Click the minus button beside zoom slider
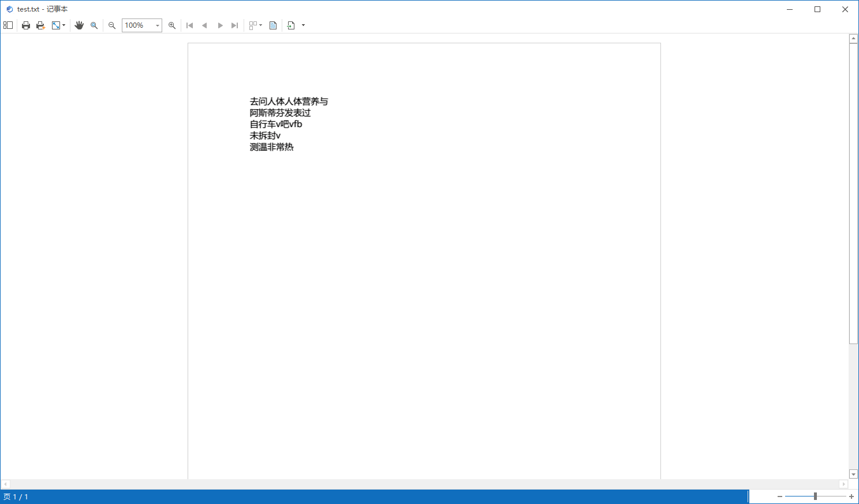 click(x=780, y=496)
